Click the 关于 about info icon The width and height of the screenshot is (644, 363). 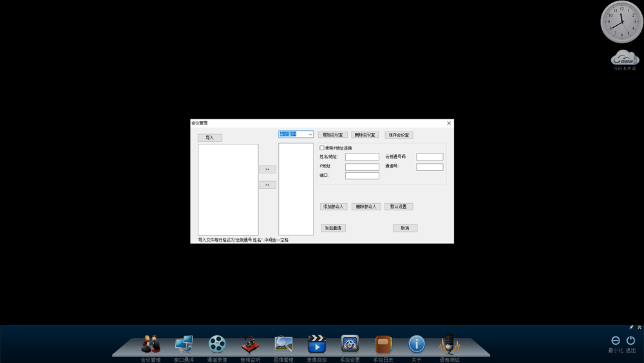pos(417,344)
